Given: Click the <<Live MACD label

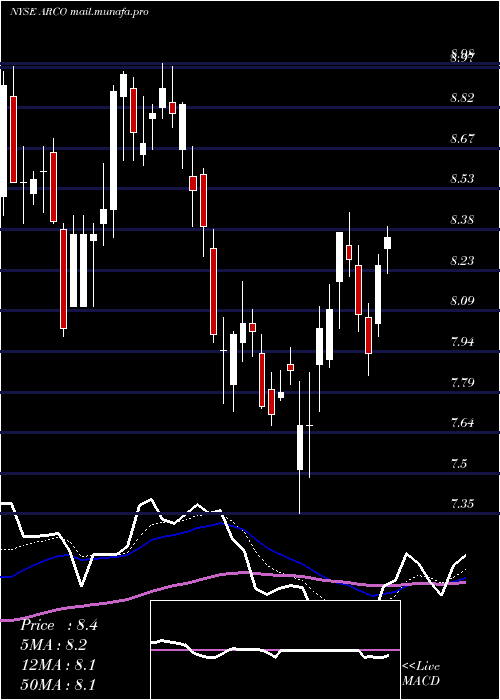Looking at the screenshot, I should 421,674.
